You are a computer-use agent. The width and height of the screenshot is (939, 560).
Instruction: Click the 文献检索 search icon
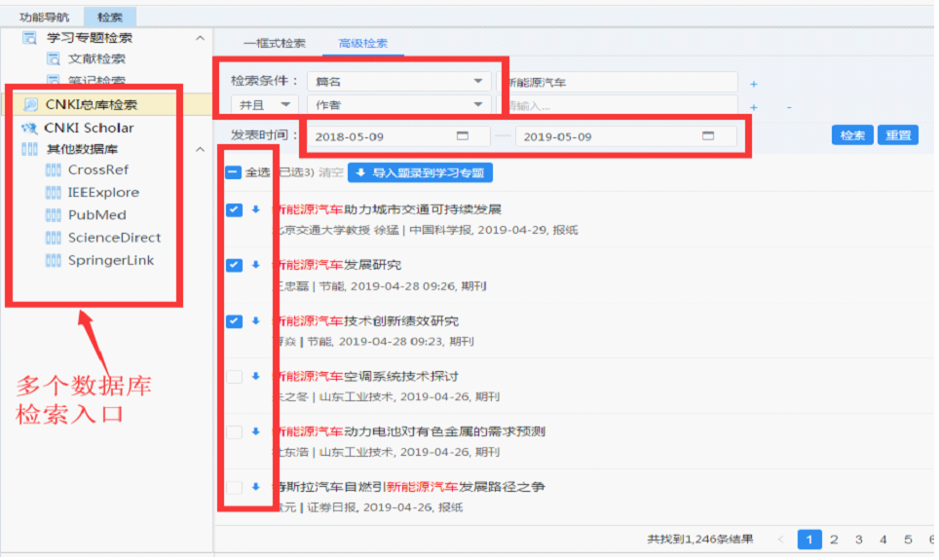[54, 58]
